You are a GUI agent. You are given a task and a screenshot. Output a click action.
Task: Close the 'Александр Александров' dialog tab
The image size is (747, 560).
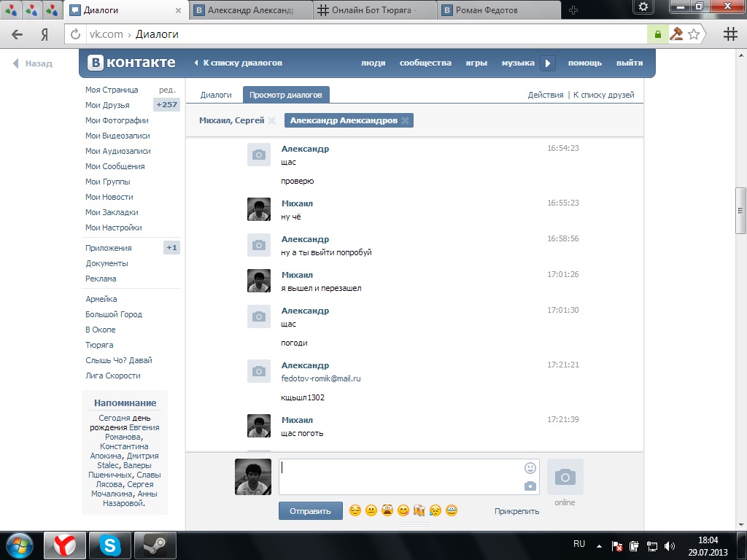405,120
